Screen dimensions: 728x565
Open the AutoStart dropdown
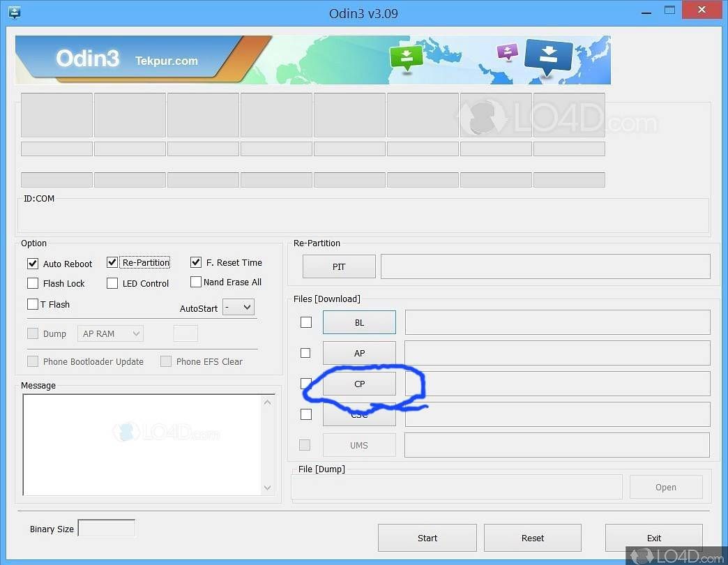point(238,308)
